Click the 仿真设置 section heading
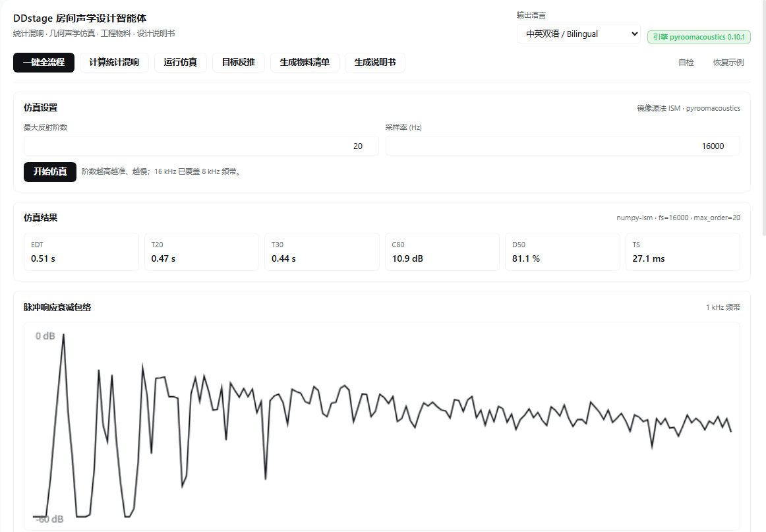 41,107
